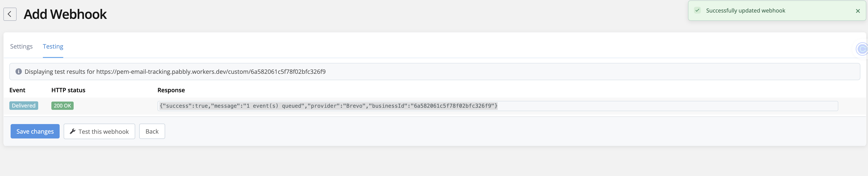Image resolution: width=868 pixels, height=176 pixels.
Task: Click the green checkmark in notification
Action: click(697, 10)
